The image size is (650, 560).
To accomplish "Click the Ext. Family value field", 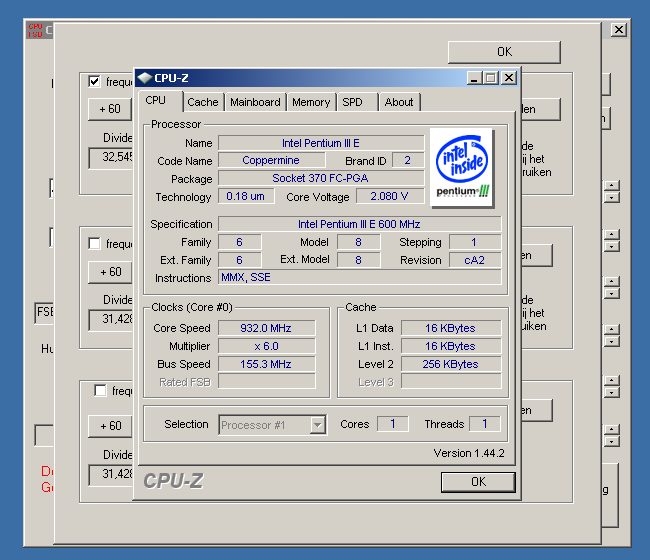I will 240,260.
